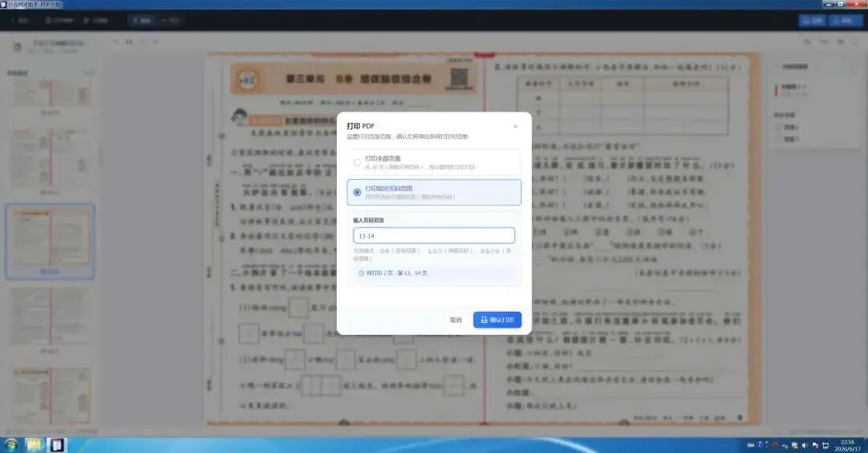Viewport: 868px width, 453px height.
Task: Open the highlighted page thumbnail in the sidebar
Action: click(51, 241)
